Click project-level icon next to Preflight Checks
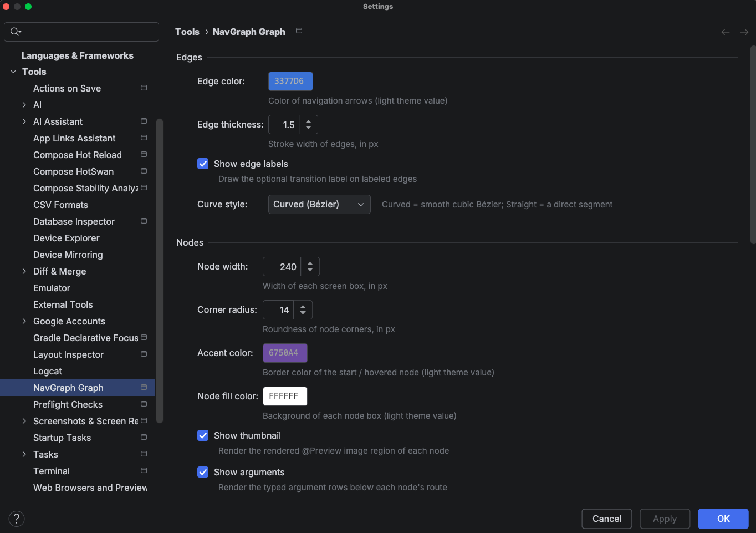 coord(144,404)
